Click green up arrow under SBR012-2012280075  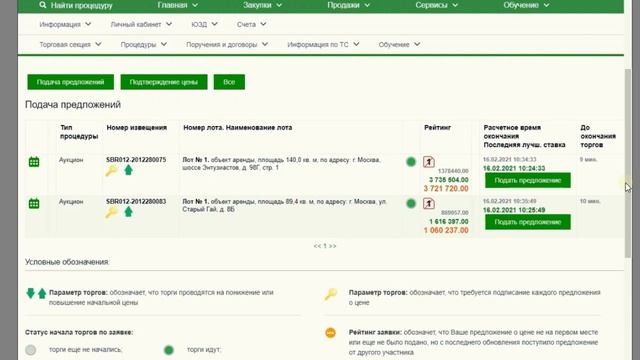coord(129,170)
